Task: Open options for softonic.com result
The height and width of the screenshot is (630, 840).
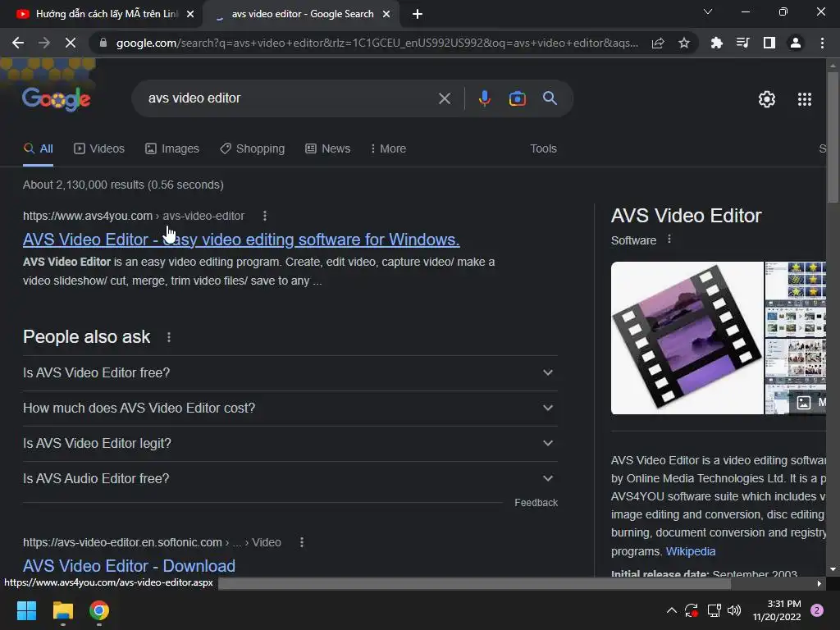Action: point(302,542)
